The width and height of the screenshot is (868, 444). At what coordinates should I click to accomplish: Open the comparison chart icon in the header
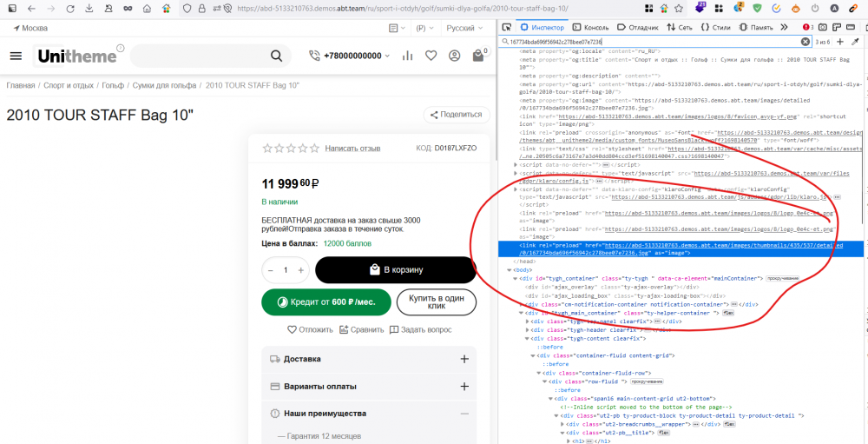click(x=407, y=56)
